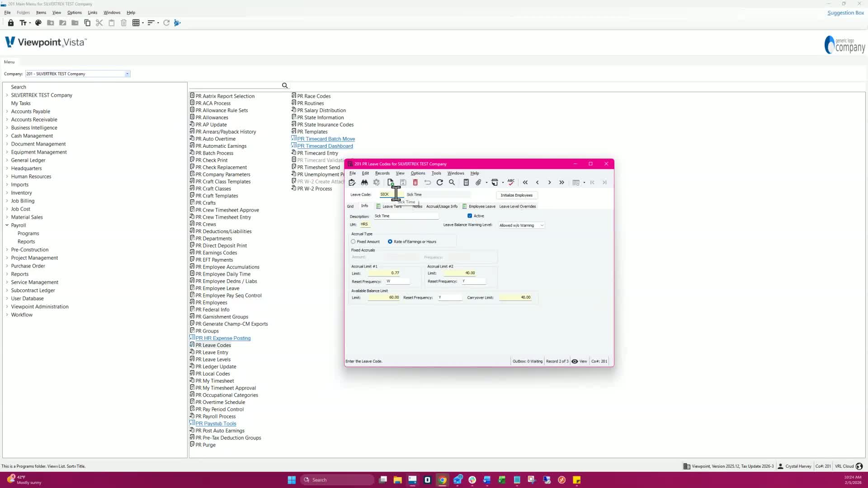Screen dimensions: 868x488
Task: Switch to the Accrual/Usage Info tab
Action: [441, 206]
